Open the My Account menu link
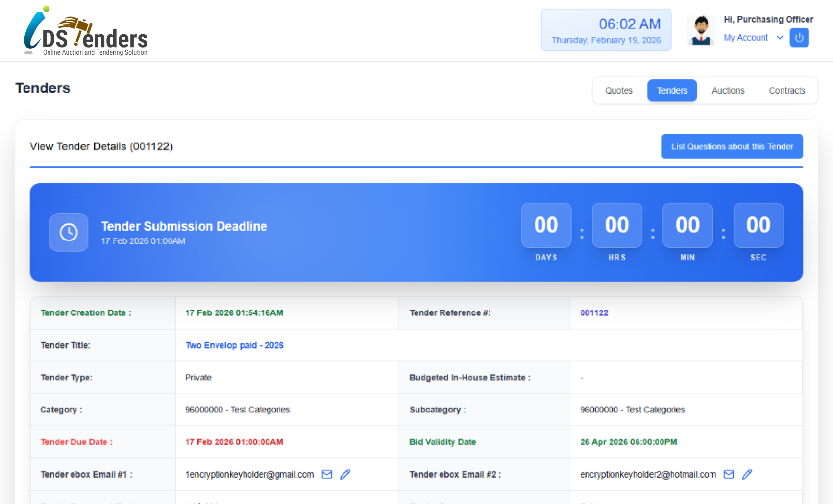The width and height of the screenshot is (833, 504). pos(746,38)
